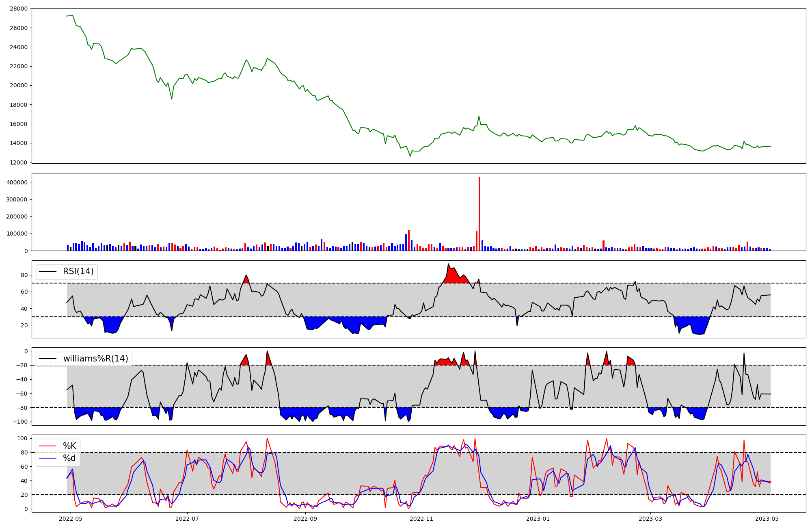Image resolution: width=812 pixels, height=528 pixels.
Task: Click the 12000 price axis tick label
Action: (18, 162)
